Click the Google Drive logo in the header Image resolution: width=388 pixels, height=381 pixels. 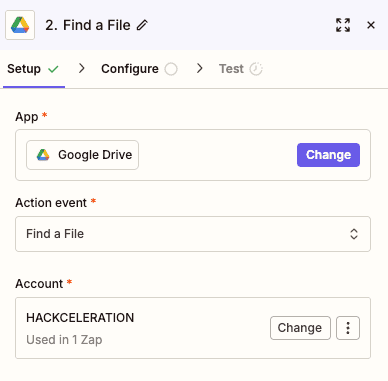pos(20,25)
